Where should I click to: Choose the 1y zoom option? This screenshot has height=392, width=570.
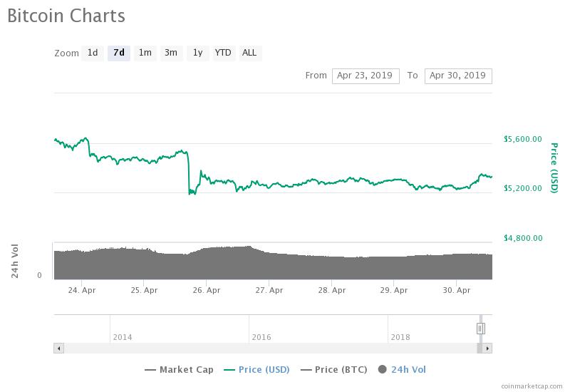coord(197,53)
